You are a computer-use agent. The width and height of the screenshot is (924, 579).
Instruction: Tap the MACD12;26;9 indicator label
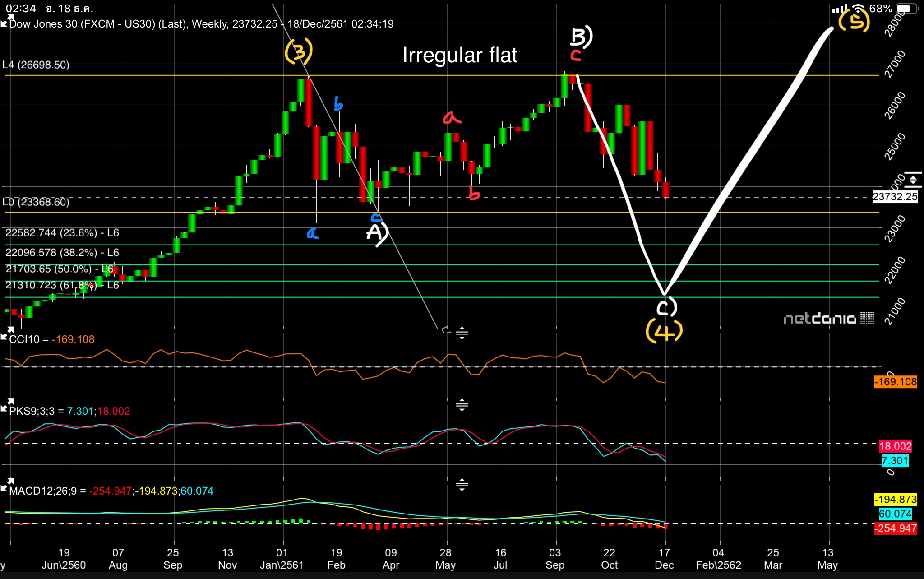43,491
